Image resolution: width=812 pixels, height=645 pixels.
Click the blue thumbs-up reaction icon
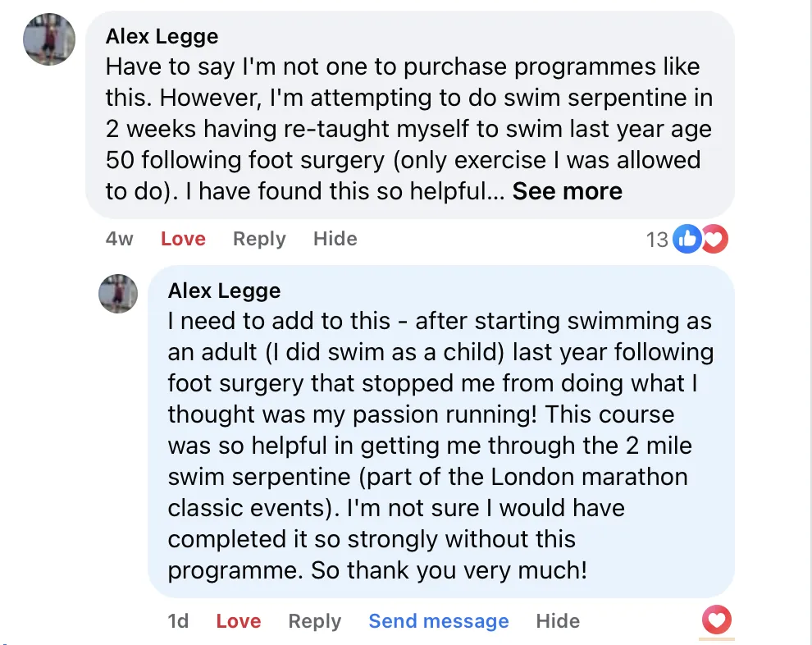[685, 240]
